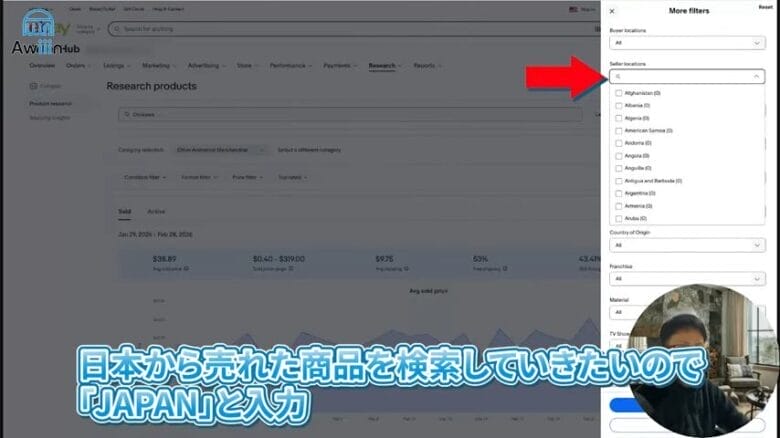
Task: Switch to the Sold tab
Action: pyautogui.click(x=124, y=212)
